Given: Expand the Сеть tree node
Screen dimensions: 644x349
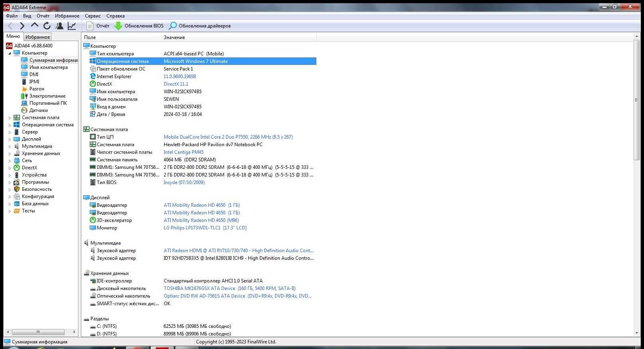Looking at the screenshot, I should click(10, 161).
